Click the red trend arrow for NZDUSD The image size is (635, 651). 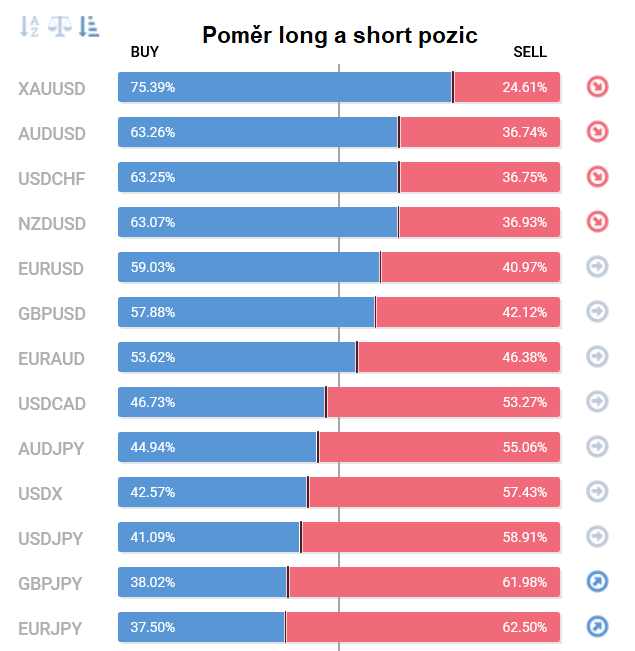click(x=597, y=221)
